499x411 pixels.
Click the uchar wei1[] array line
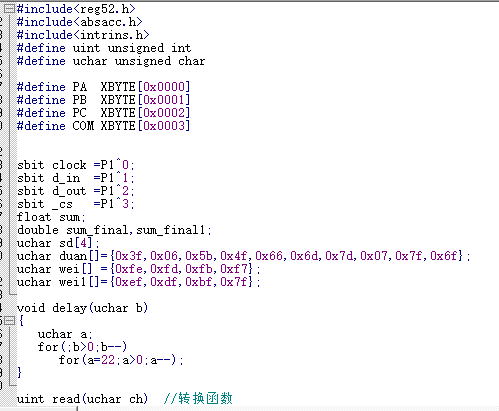pyautogui.click(x=139, y=282)
